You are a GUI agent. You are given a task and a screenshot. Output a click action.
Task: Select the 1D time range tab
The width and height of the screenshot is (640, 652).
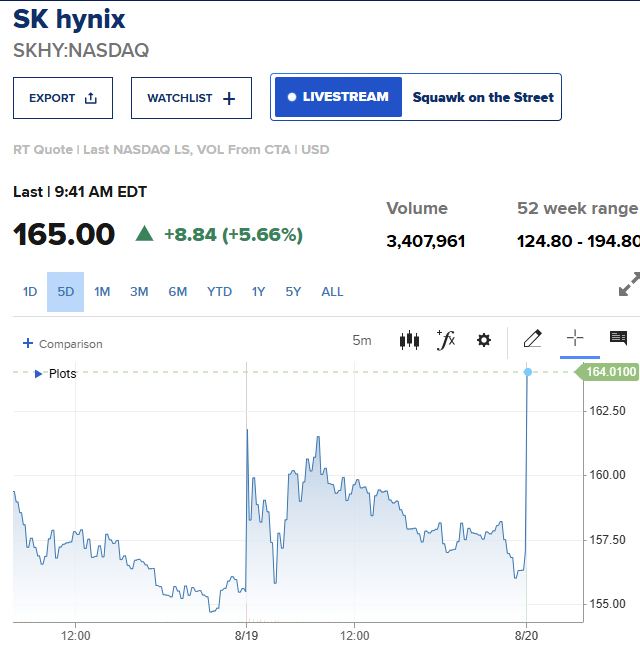pyautogui.click(x=30, y=292)
